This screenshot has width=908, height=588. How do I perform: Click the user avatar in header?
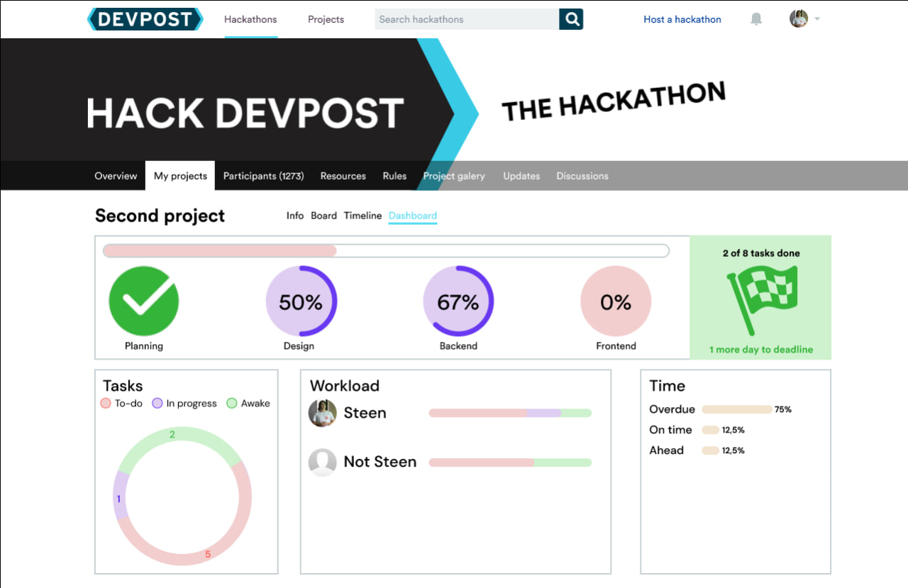(x=799, y=19)
